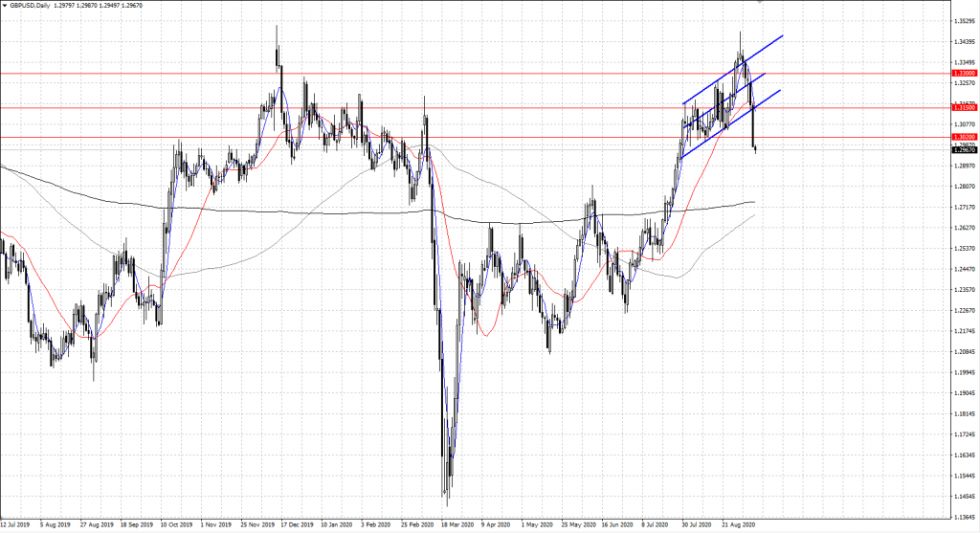Click the GBPUSD,Daily chart title
The image size is (980, 533).
coord(33,5)
